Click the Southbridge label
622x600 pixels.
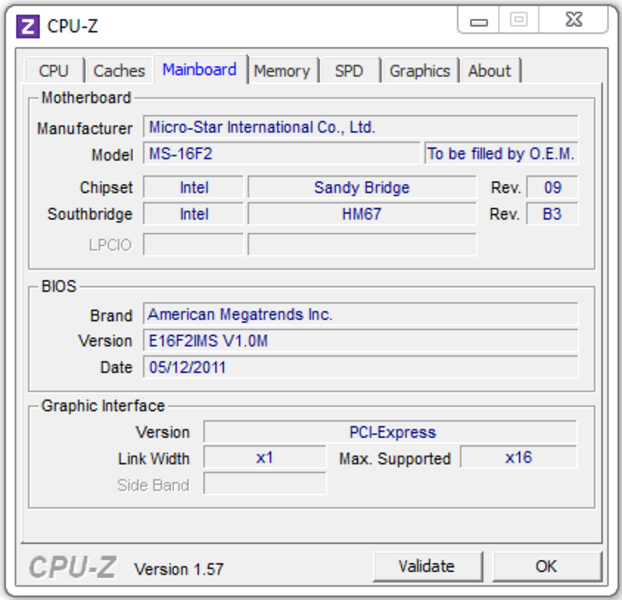[90, 215]
